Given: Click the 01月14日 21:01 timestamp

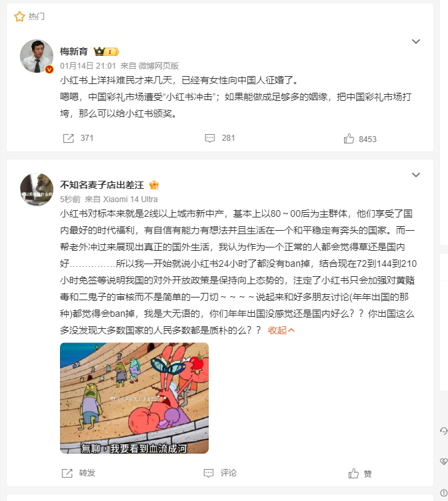Looking at the screenshot, I should click(x=88, y=66).
